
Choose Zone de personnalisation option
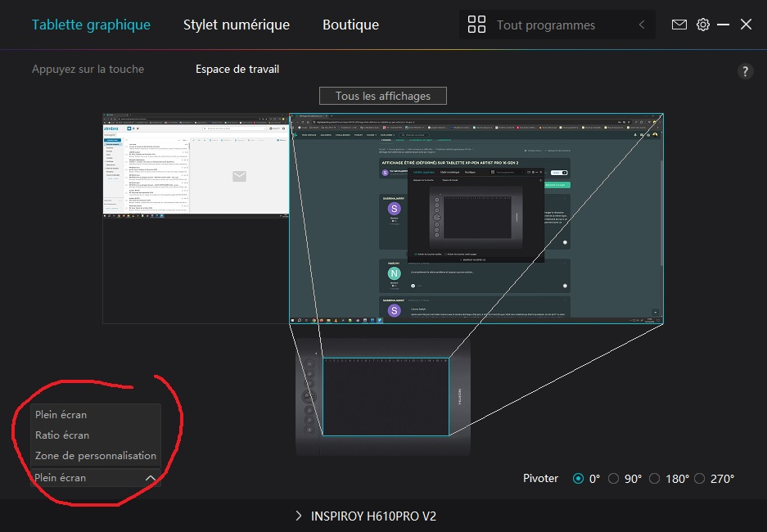click(95, 456)
